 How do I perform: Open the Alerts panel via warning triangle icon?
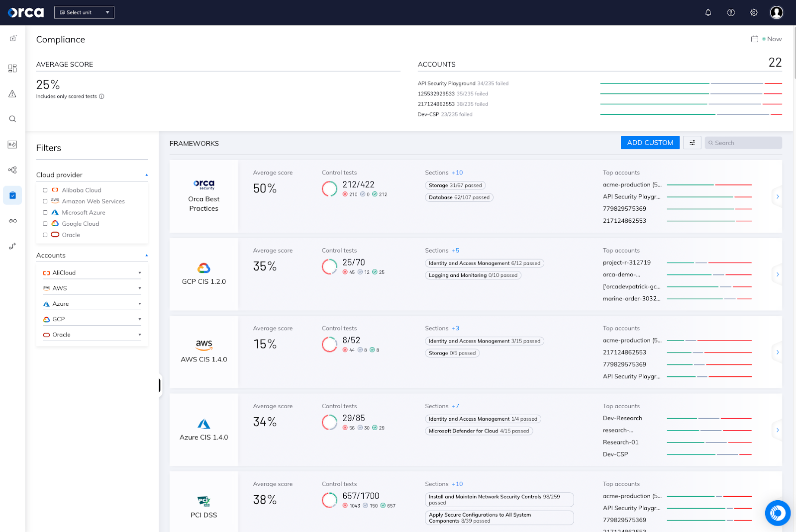pos(12,93)
